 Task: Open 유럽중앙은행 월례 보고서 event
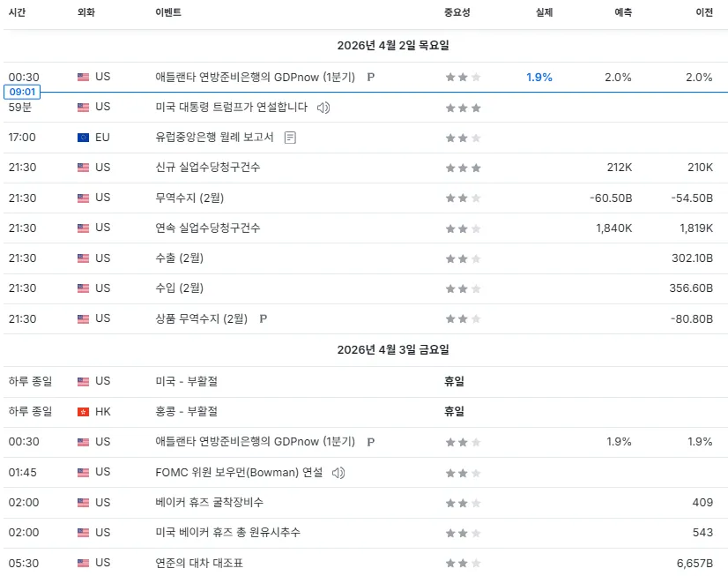click(214, 137)
